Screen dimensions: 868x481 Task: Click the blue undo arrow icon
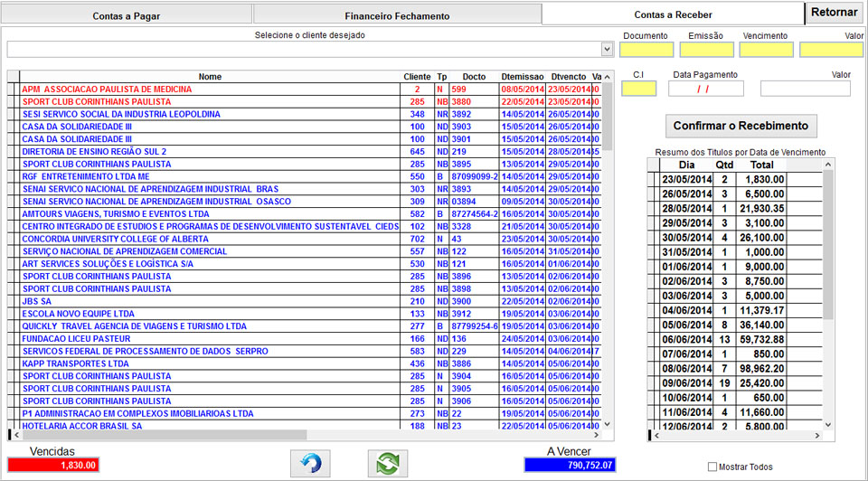click(310, 463)
